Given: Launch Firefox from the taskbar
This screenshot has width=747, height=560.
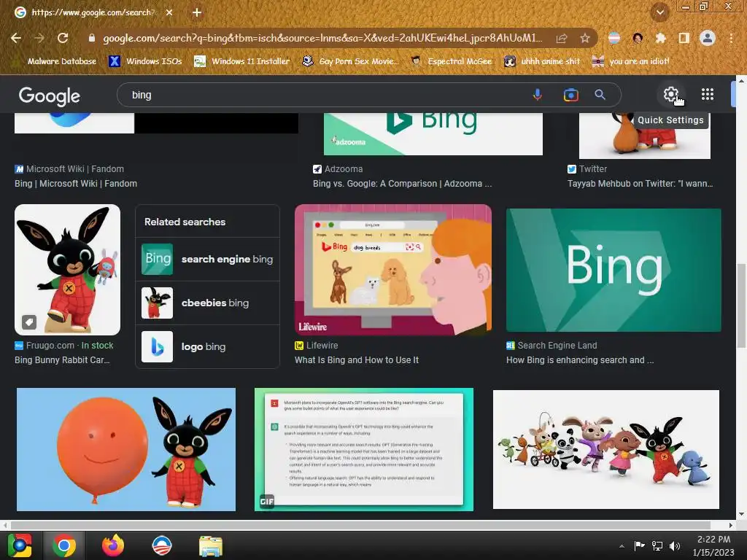Looking at the screenshot, I should coord(113,545).
